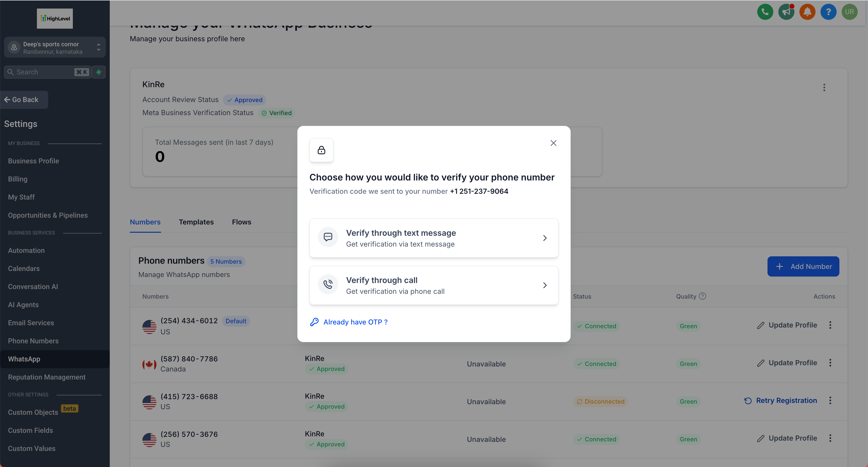This screenshot has width=868, height=467.
Task: Click the US flag for (256) 570-3676
Action: [149, 440]
